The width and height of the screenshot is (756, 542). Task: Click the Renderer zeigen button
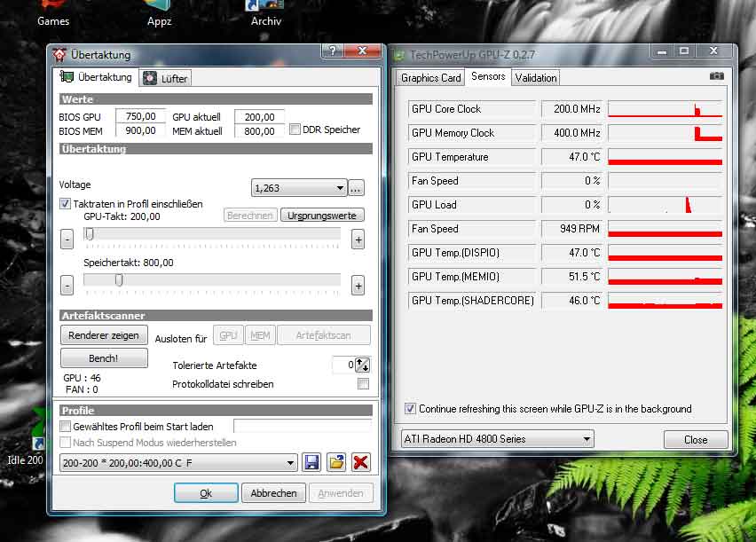(104, 335)
